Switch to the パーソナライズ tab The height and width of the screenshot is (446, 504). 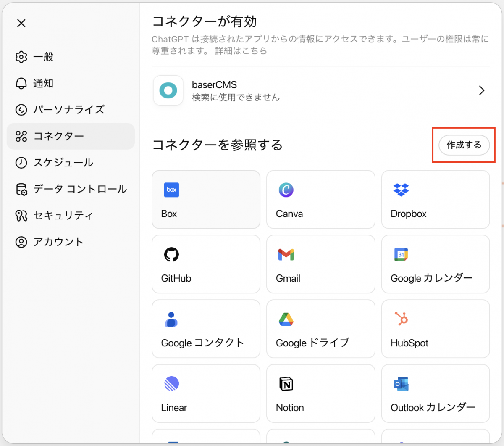71,110
